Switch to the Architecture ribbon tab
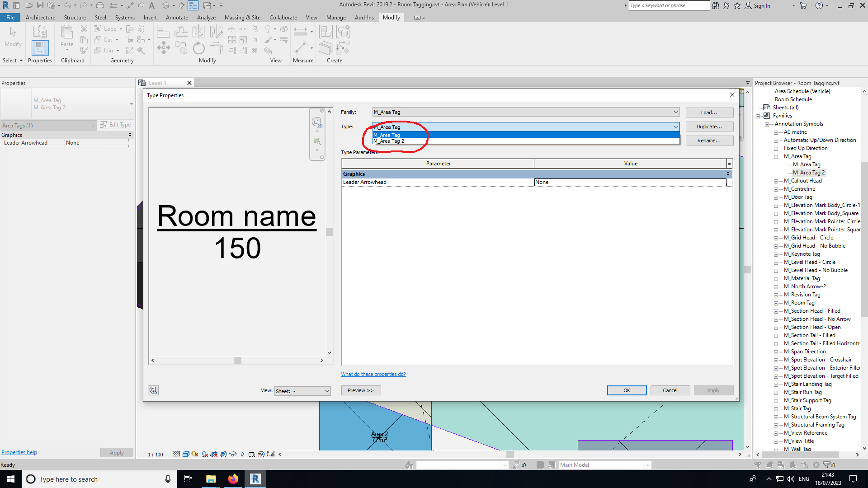This screenshot has height=488, width=868. [40, 18]
